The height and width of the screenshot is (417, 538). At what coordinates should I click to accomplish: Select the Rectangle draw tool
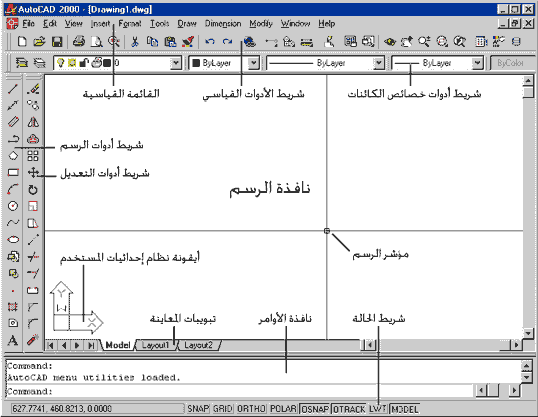(13, 172)
